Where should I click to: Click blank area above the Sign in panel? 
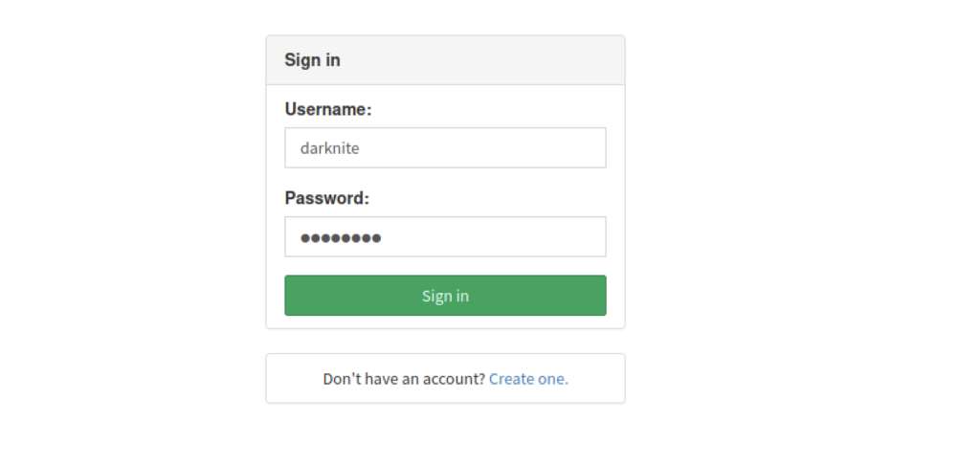click(x=445, y=16)
